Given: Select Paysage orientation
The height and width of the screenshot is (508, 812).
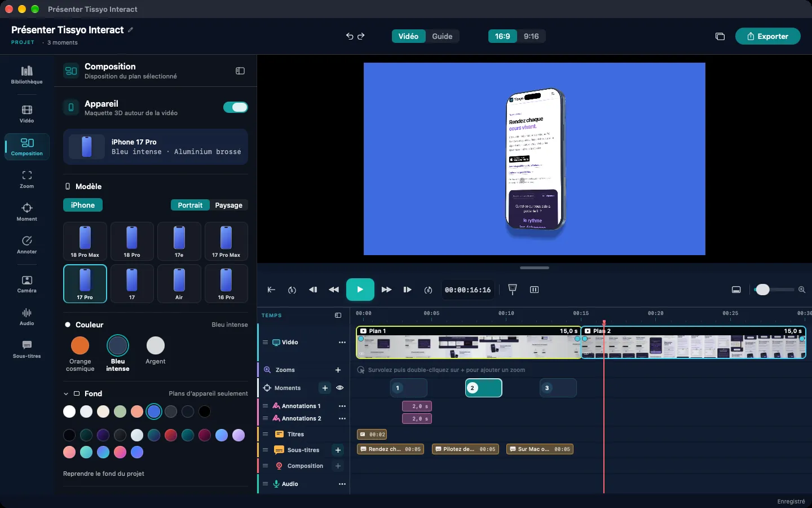Looking at the screenshot, I should [229, 205].
